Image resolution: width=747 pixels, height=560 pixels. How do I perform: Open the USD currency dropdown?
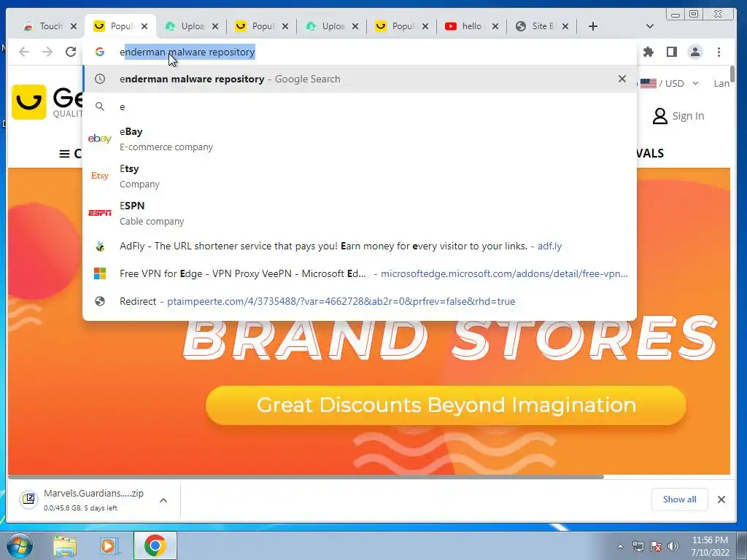point(670,83)
